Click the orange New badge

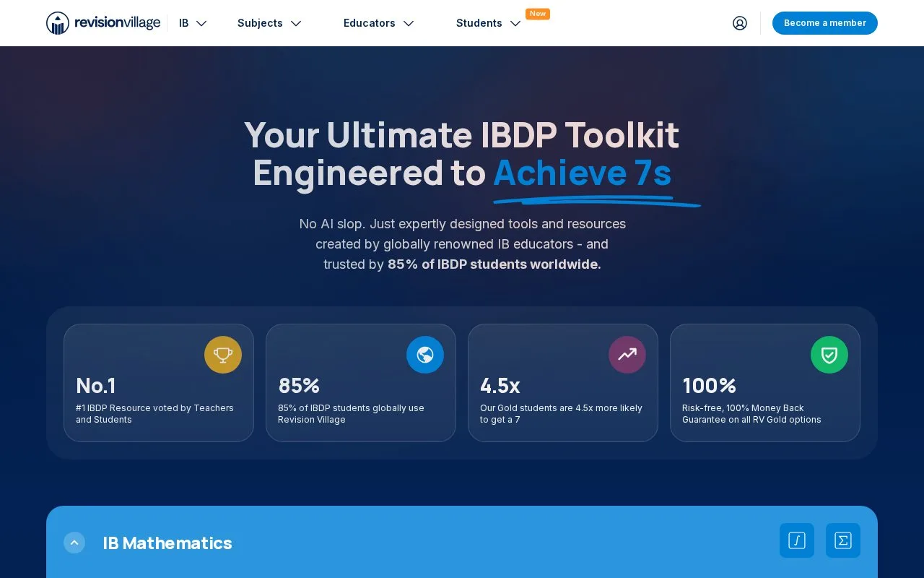tap(538, 14)
